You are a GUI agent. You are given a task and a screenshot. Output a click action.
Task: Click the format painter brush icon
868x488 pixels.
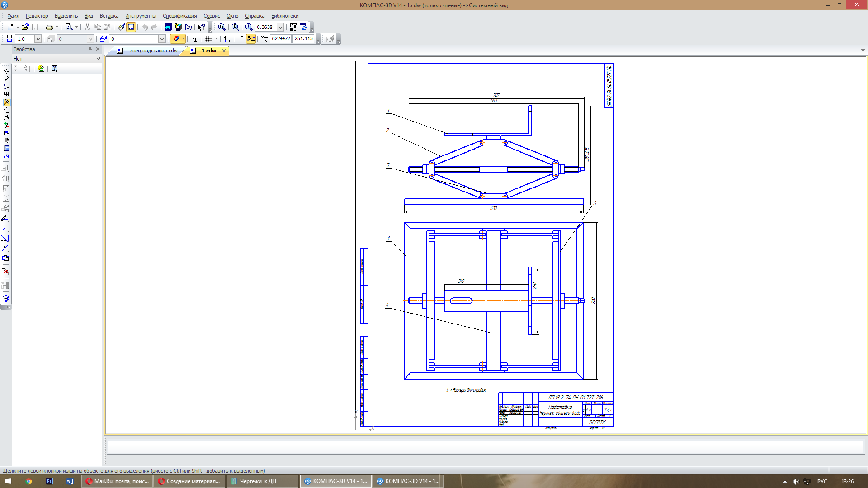(x=121, y=27)
